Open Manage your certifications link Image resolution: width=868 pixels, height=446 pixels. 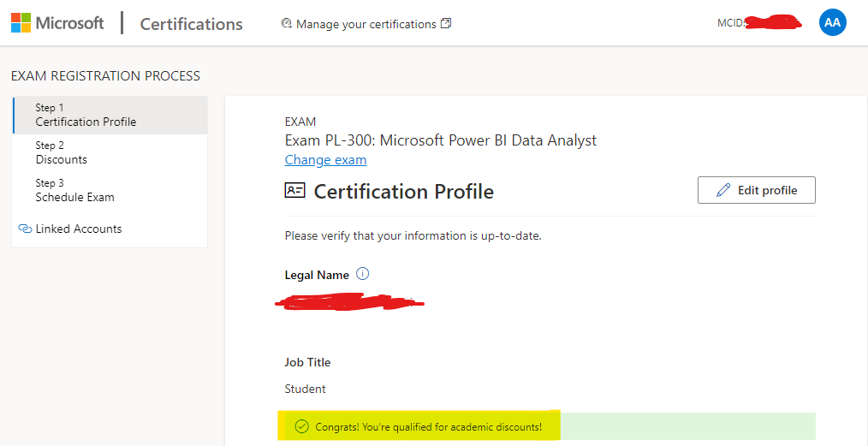[366, 24]
